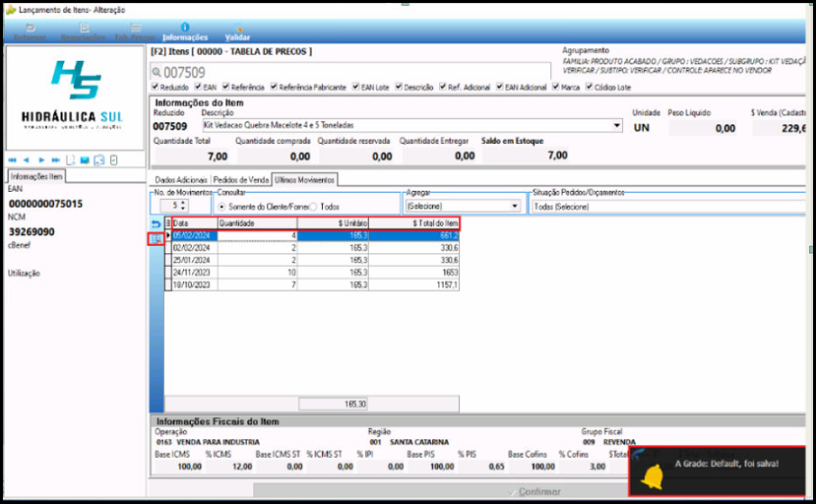Open the grid column selector icon before Data
Image resolution: width=816 pixels, height=504 pixels.
(x=167, y=222)
